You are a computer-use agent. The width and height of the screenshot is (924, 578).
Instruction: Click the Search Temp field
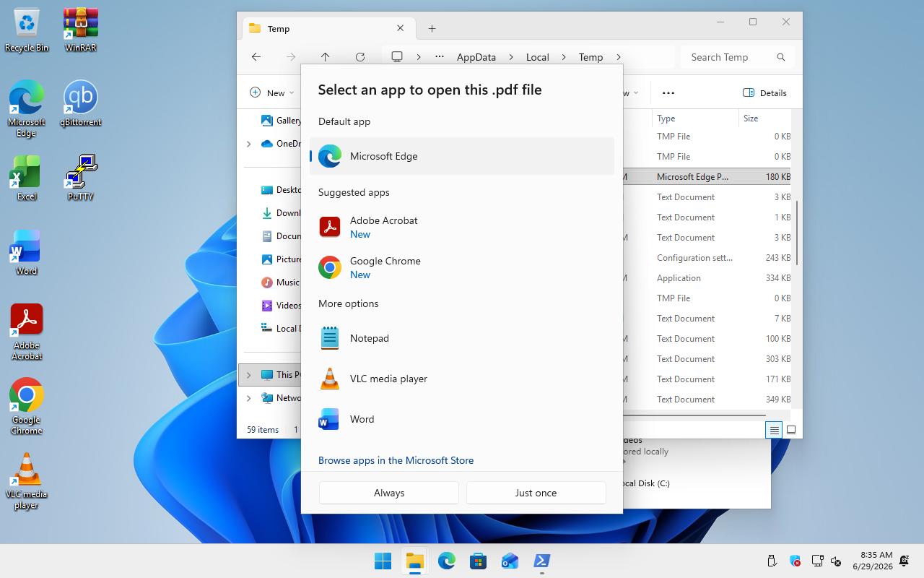click(738, 57)
